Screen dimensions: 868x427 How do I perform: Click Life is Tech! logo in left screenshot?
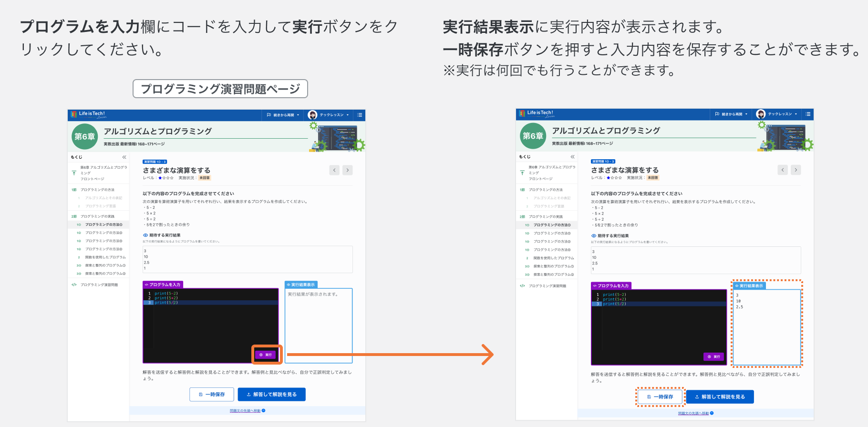click(89, 115)
